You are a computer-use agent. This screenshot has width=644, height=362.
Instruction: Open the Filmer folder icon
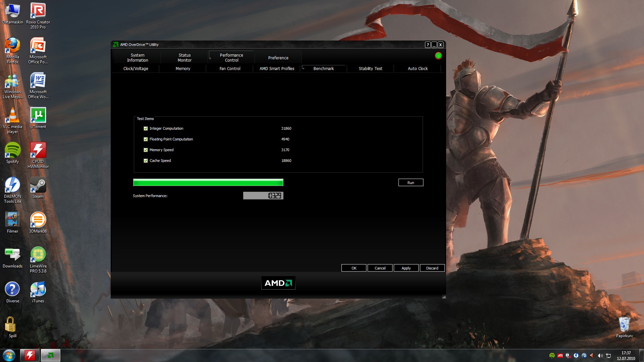(x=12, y=223)
